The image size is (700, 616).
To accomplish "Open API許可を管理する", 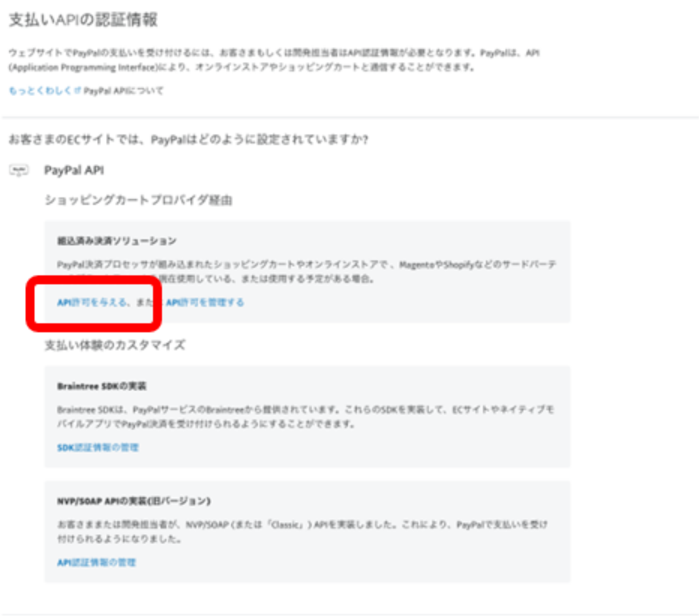I will [205, 303].
